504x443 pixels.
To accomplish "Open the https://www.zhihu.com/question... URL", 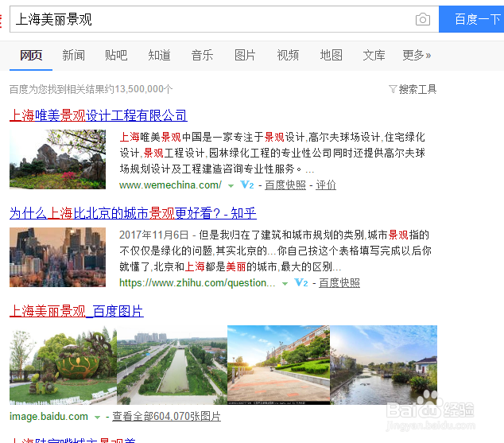I will click(197, 283).
